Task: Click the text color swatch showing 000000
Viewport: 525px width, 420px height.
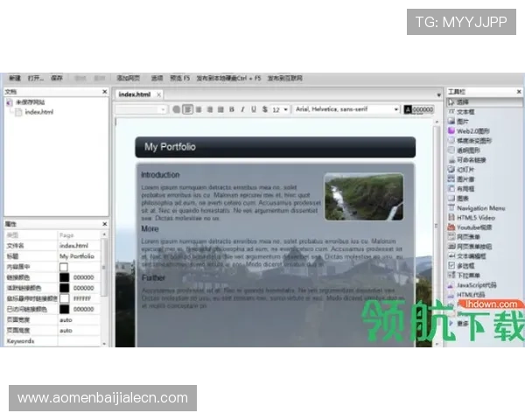Action: click(x=417, y=109)
